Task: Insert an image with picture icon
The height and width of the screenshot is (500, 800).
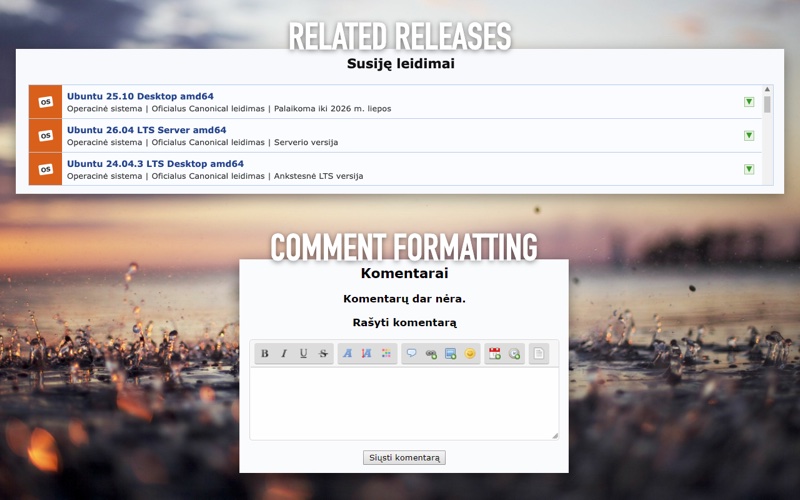Action: 451,354
